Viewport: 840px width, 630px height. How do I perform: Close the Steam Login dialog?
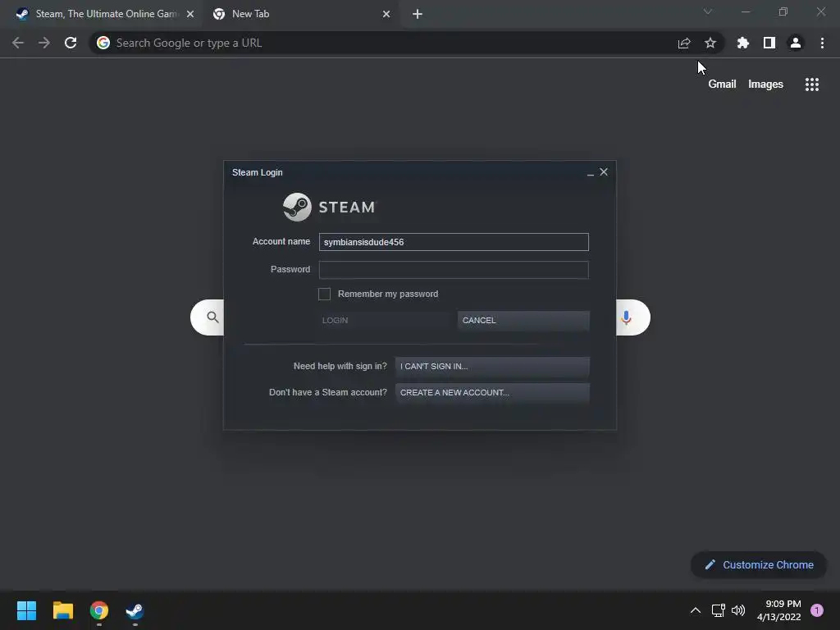tap(604, 172)
